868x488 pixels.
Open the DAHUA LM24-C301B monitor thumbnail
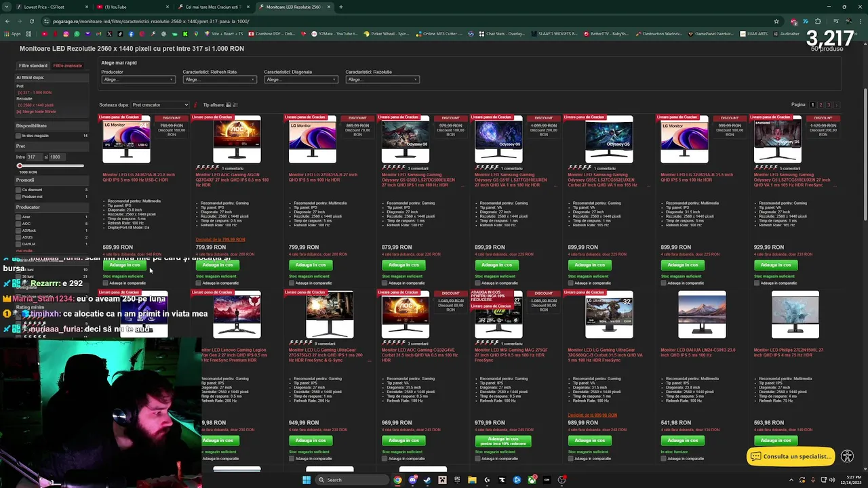(x=702, y=314)
